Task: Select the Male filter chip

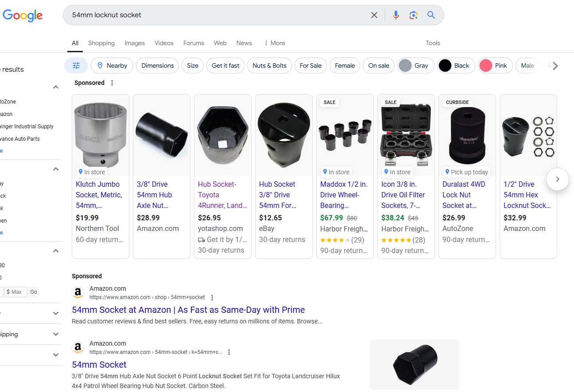Action: pos(527,65)
